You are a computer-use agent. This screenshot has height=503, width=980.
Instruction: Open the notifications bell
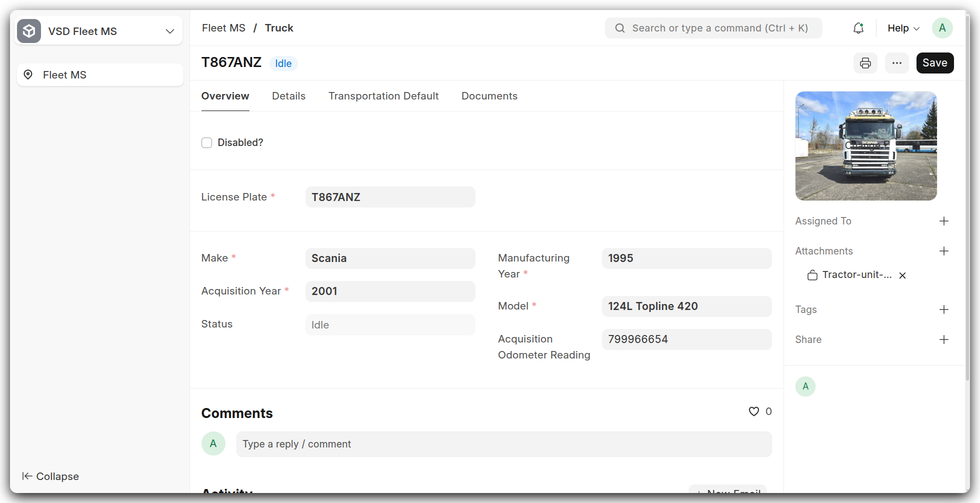pos(858,28)
